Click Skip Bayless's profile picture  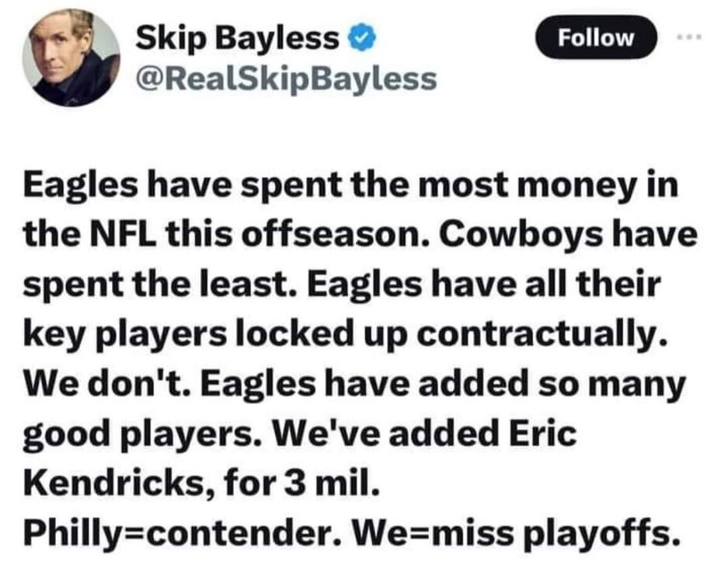(x=71, y=58)
